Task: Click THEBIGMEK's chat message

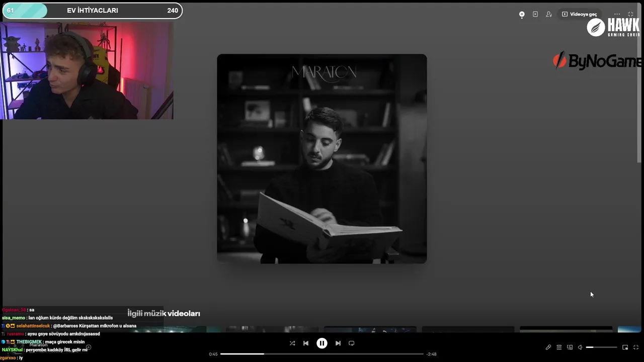Action: [43, 342]
